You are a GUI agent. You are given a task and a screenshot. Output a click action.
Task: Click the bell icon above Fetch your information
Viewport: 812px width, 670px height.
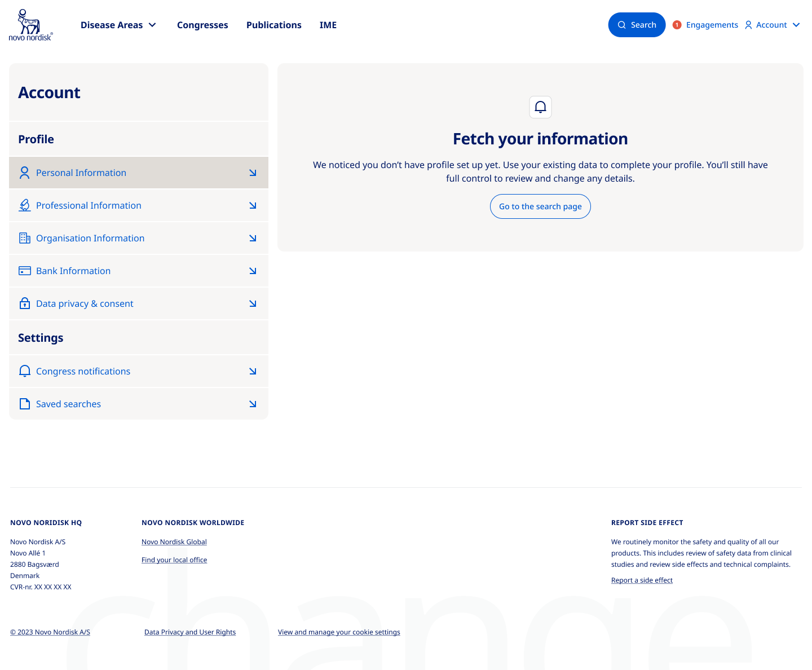(540, 107)
